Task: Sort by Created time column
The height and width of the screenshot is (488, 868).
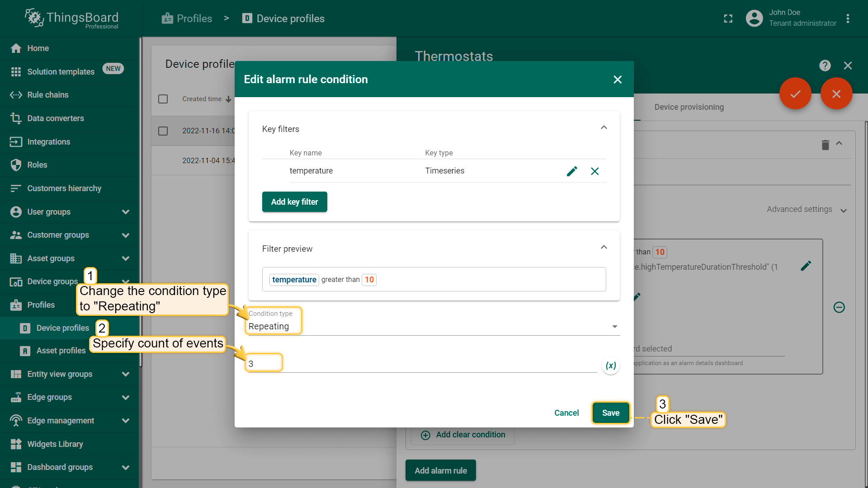Action: (207, 99)
